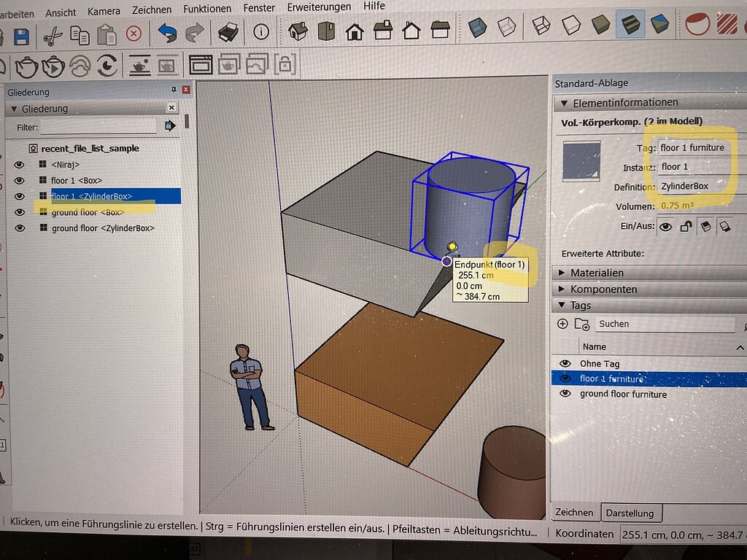This screenshot has height=560, width=747.
Task: Click the plus icon to add a new tag
Action: coord(562,324)
